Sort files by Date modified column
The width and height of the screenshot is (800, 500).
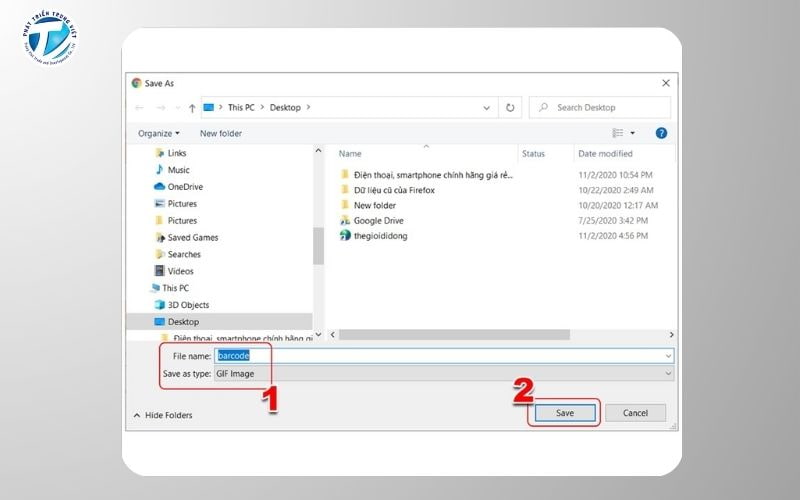(605, 154)
